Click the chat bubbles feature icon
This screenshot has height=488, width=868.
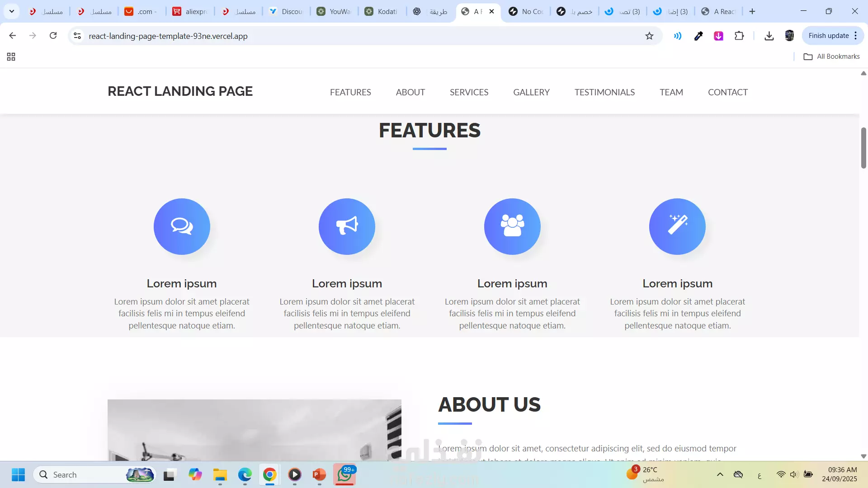[x=182, y=226]
